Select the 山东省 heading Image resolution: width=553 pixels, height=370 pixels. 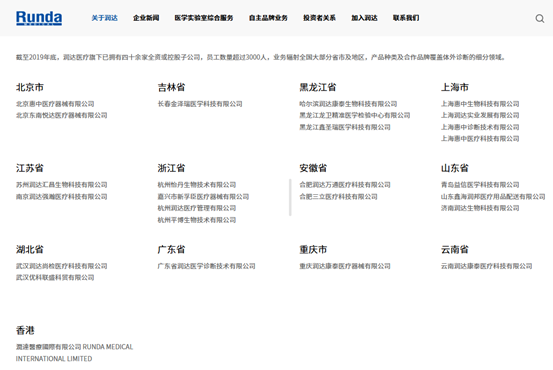pos(455,168)
